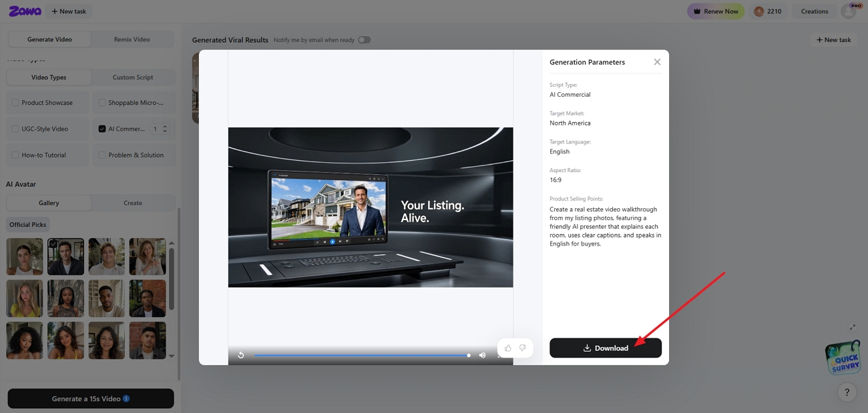Pick the older woman in brown top avatar

coord(107,340)
